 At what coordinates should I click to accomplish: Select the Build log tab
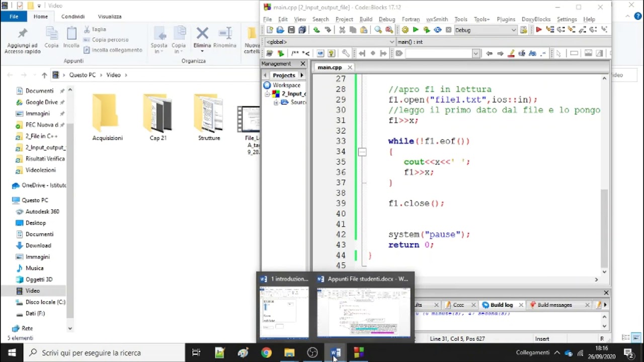point(502,305)
